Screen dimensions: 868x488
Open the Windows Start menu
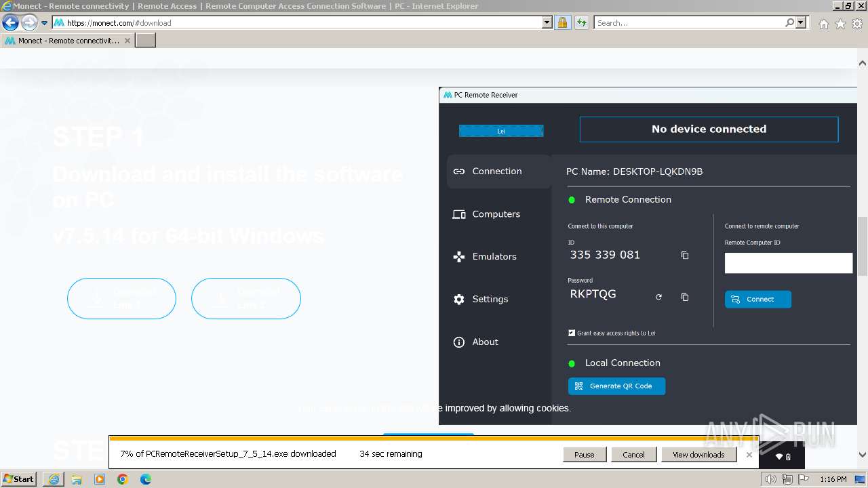(19, 479)
